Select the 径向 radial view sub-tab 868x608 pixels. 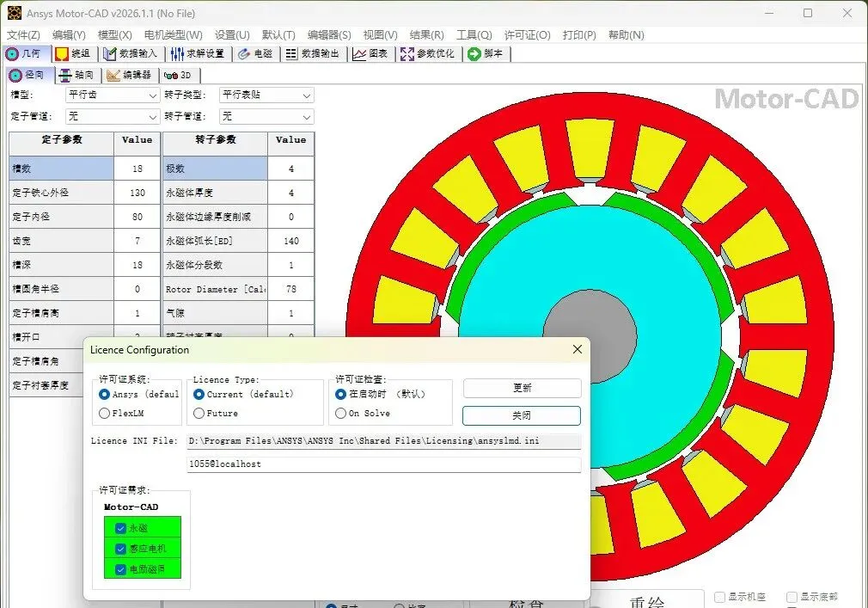point(30,75)
